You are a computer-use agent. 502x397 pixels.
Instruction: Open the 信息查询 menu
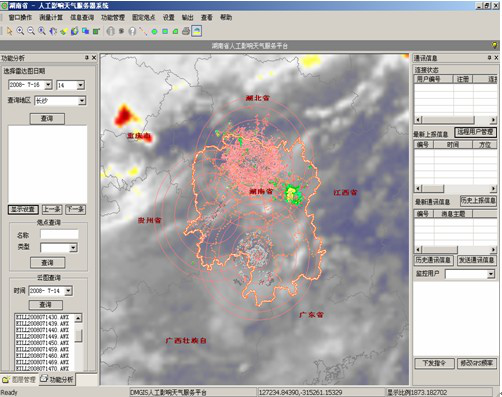(82, 17)
